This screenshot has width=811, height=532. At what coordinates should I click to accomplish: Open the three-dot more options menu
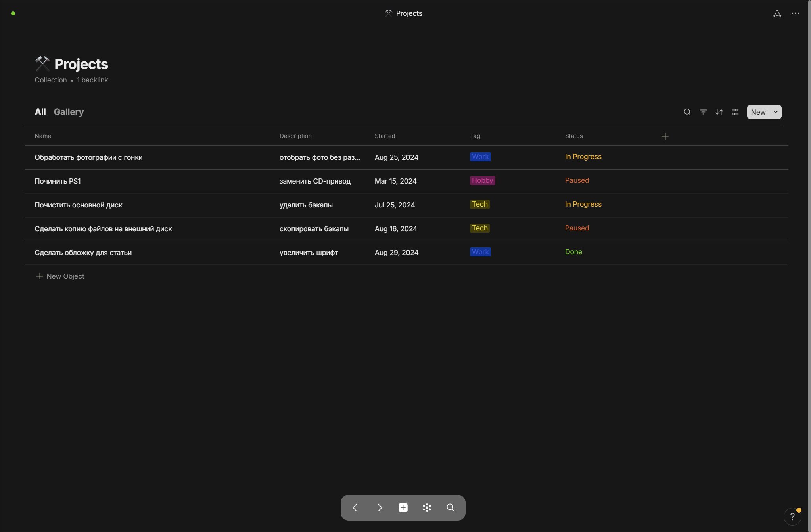(x=795, y=13)
